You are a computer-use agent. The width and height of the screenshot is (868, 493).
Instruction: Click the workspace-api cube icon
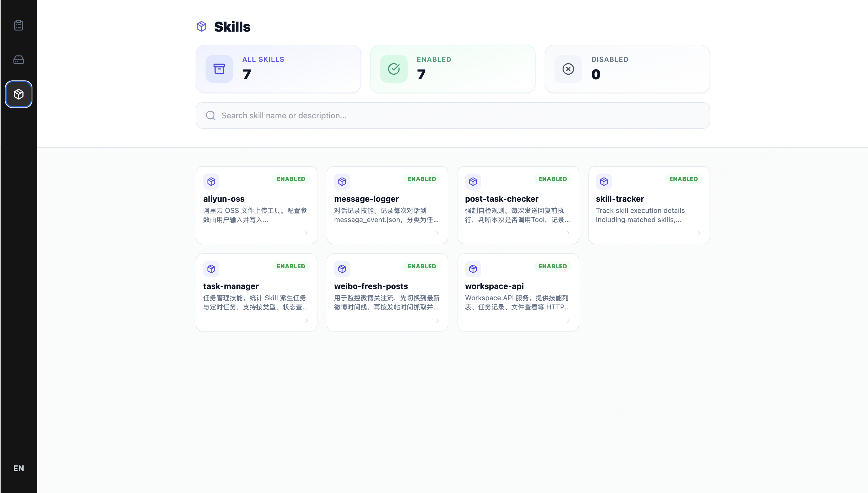[473, 269]
